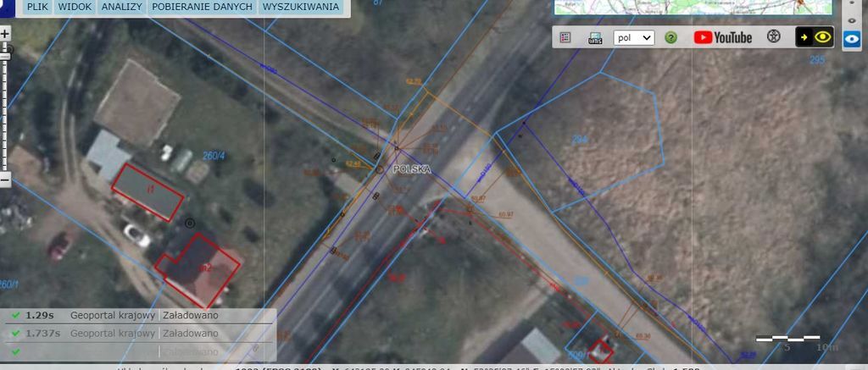Image resolution: width=868 pixels, height=370 pixels.
Task: Open the map legend icon
Action: point(566,37)
